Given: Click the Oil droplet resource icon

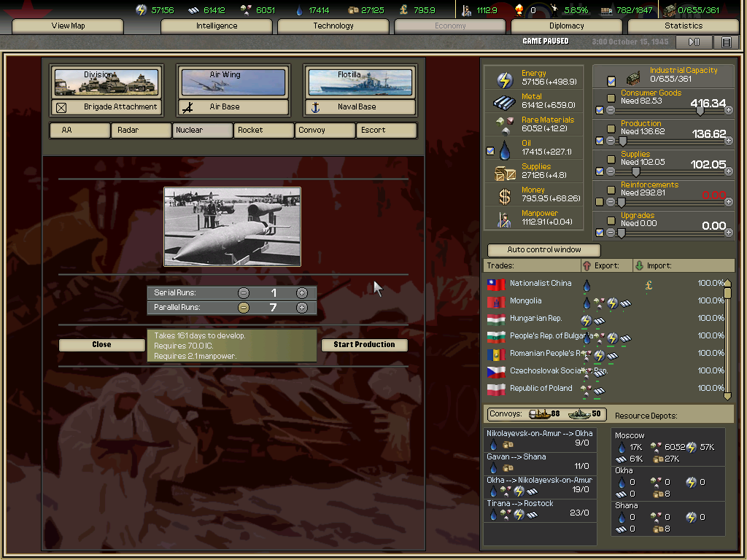Looking at the screenshot, I should (x=505, y=151).
